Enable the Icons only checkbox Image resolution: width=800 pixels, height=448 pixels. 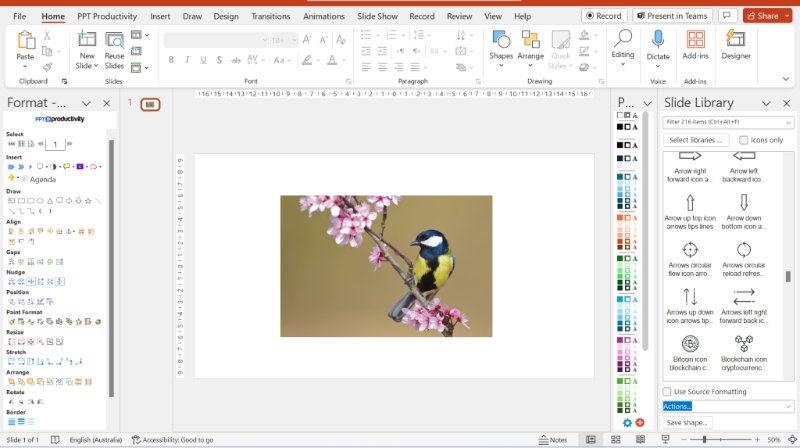[743, 140]
